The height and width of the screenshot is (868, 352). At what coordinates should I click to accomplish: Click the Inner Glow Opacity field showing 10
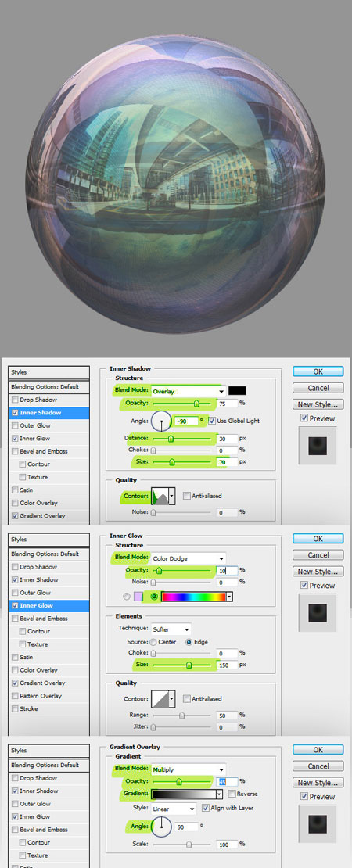click(226, 570)
